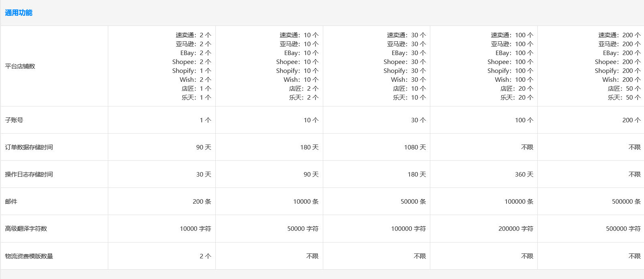Click the 10000 条 cell
The height and width of the screenshot is (279, 644).
[x=306, y=201]
